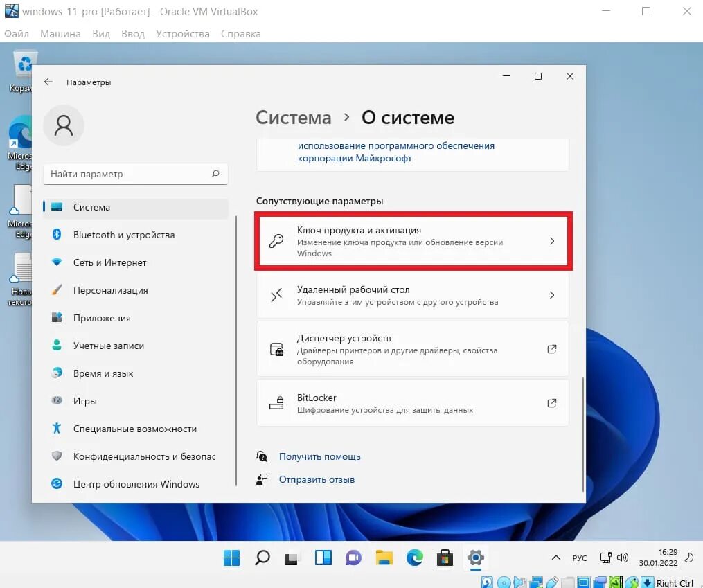Open Product key and activation key icon
Image resolution: width=703 pixels, height=588 pixels.
pos(276,241)
